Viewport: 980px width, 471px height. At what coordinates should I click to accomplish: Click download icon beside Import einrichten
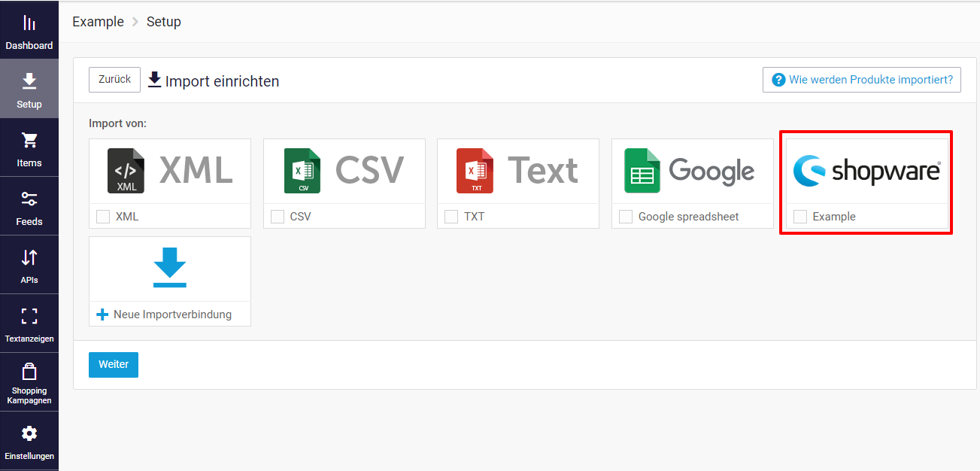pyautogui.click(x=154, y=80)
